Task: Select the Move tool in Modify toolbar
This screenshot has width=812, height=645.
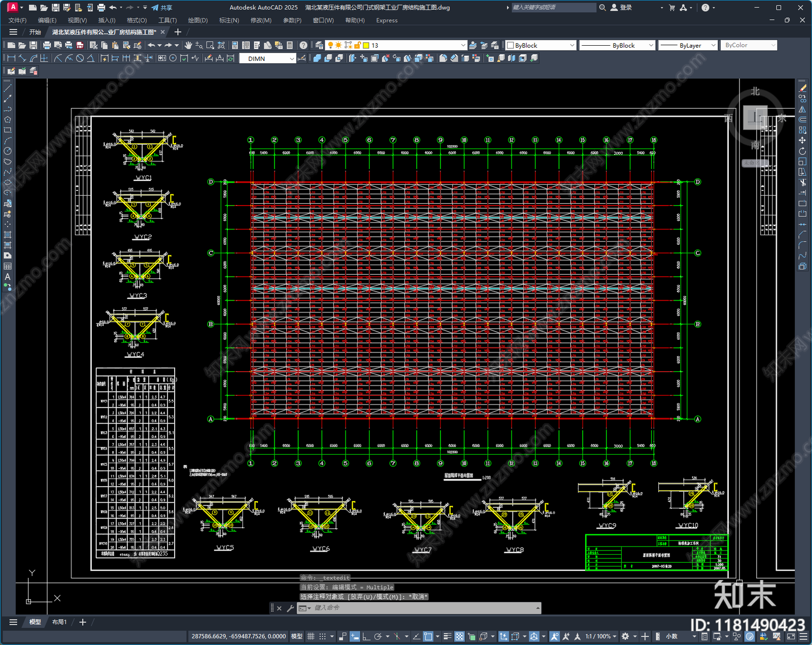Action: 802,140
